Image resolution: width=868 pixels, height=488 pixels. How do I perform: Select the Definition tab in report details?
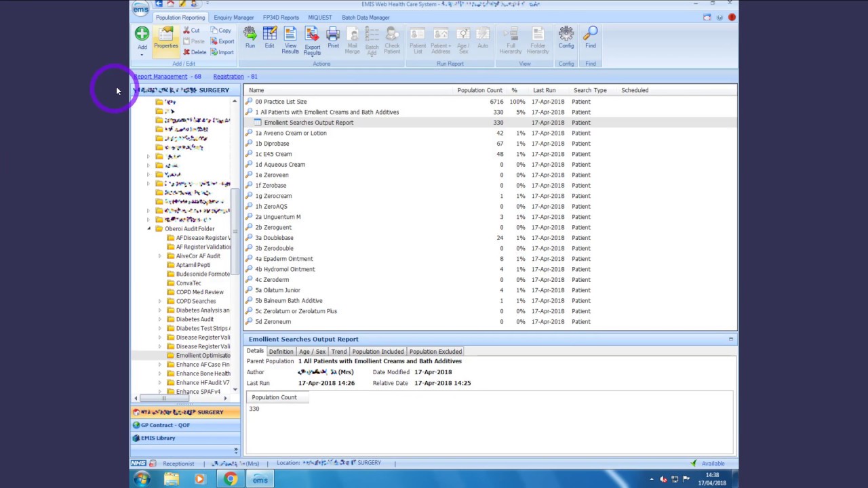pos(281,352)
